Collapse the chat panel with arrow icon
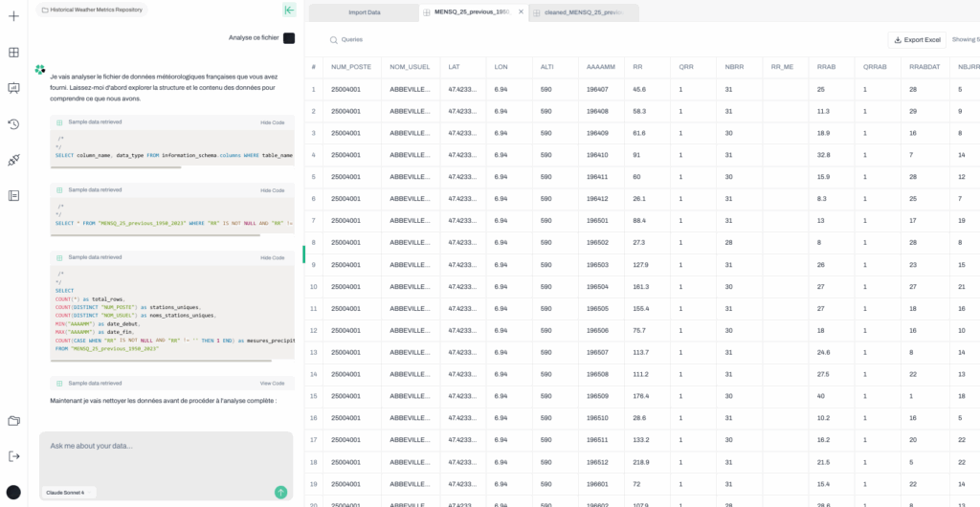Viewport: 980px width, 507px height. 288,10
